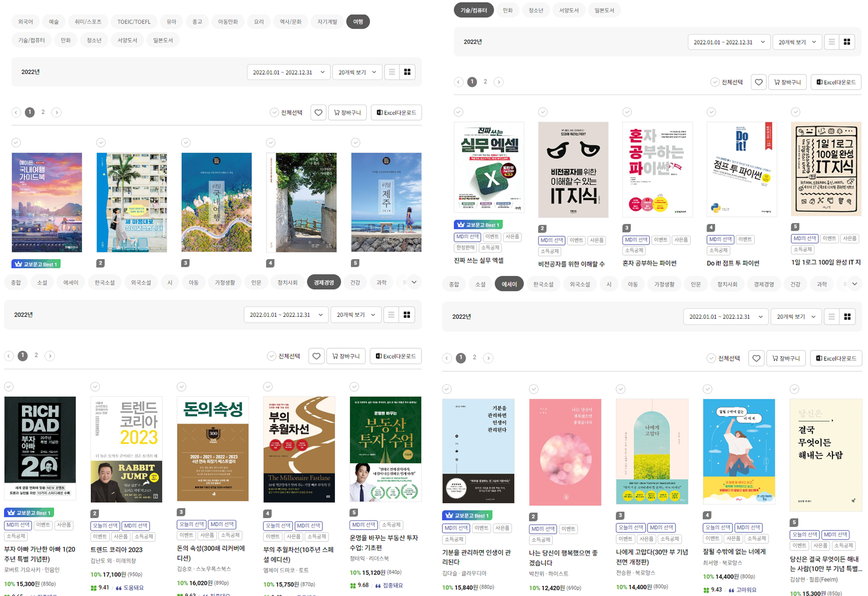Toggle 전체선택 in the 여행 panel
The image size is (868, 596).
click(286, 113)
